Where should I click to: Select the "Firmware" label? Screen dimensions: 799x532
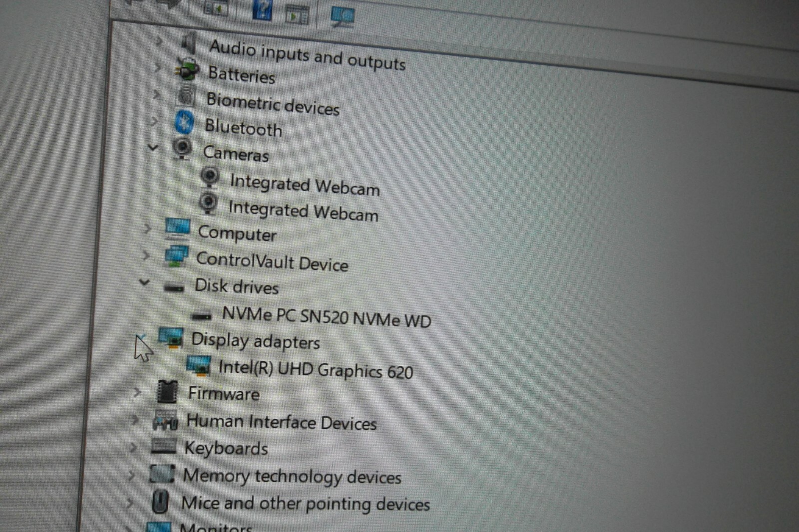click(x=223, y=393)
